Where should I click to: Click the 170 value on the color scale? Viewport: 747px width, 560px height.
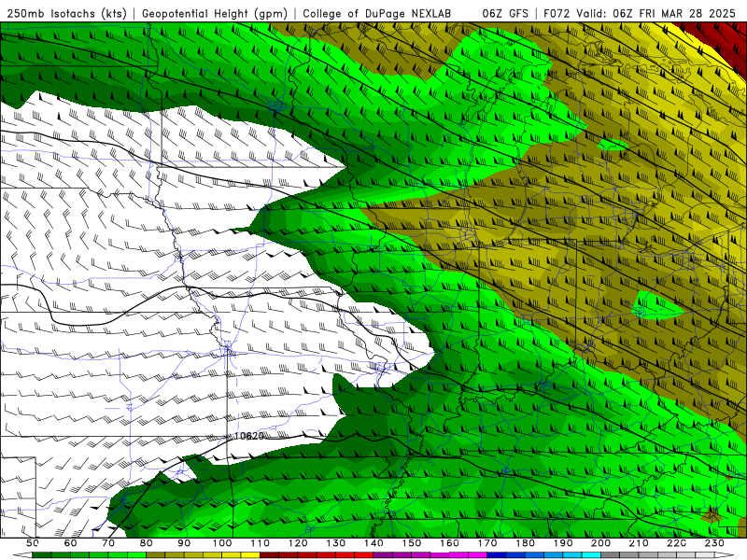(487, 543)
